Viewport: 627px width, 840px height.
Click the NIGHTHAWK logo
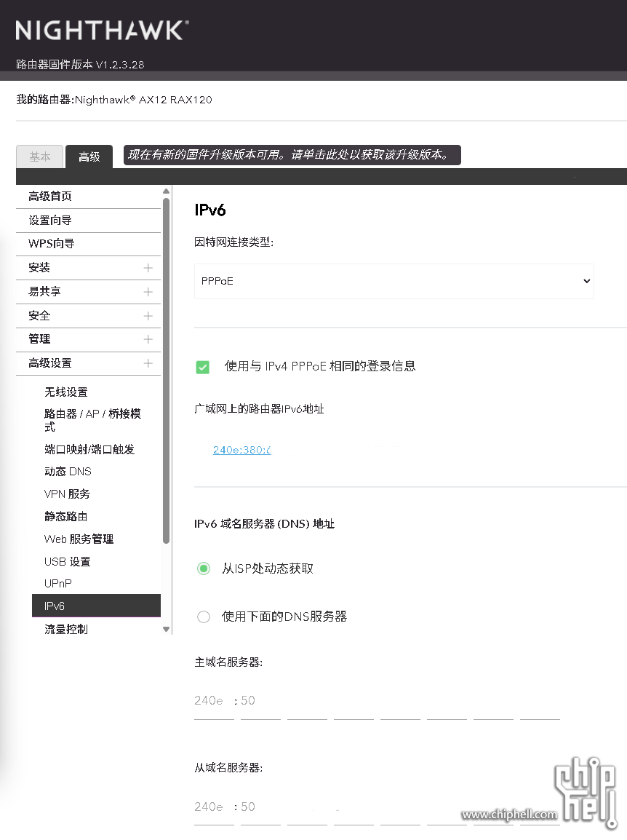pyautogui.click(x=102, y=31)
